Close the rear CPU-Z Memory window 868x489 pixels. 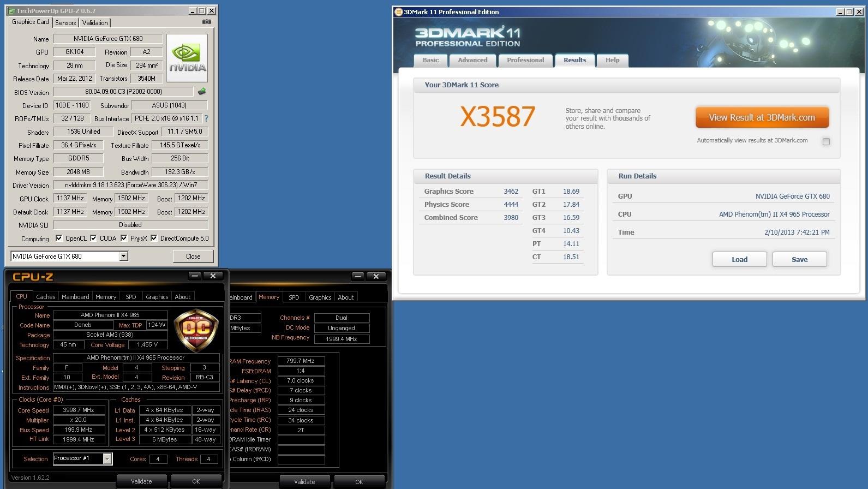[x=376, y=277]
